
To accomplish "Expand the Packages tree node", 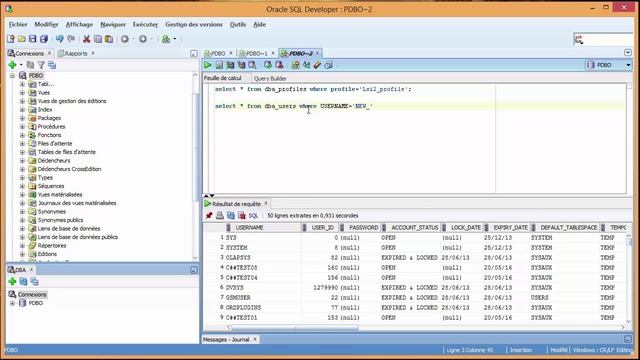I will click(22, 118).
